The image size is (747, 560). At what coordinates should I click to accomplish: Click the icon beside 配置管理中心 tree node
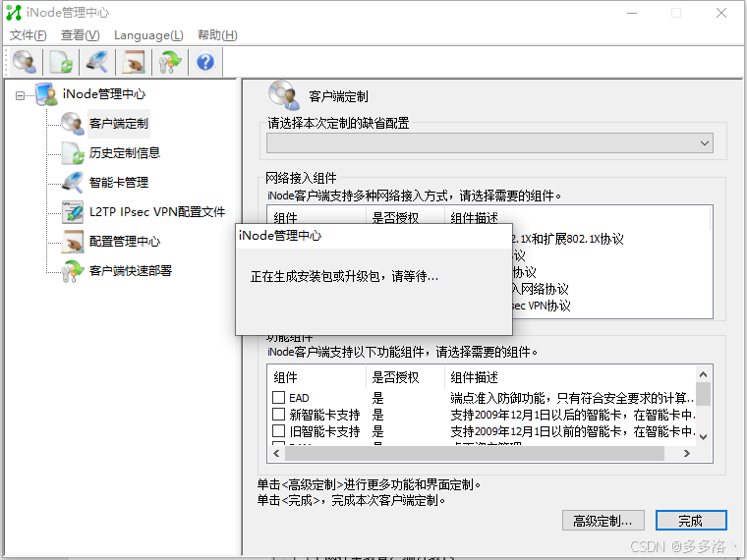[73, 242]
